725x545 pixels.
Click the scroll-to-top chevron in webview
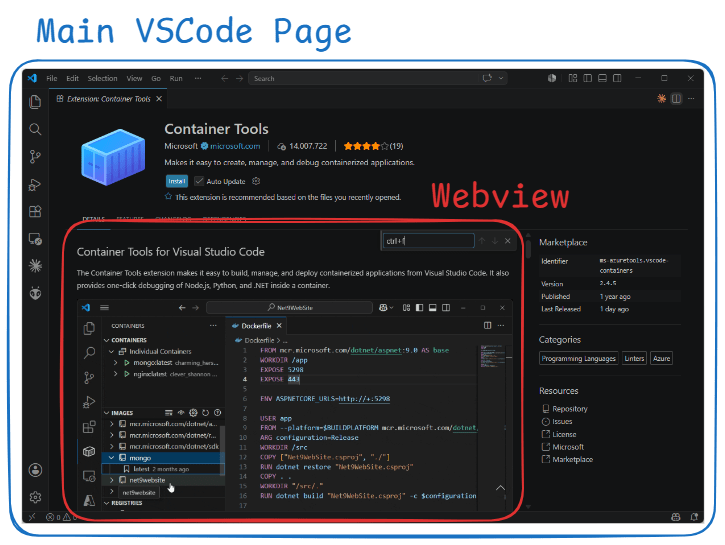coord(500,488)
